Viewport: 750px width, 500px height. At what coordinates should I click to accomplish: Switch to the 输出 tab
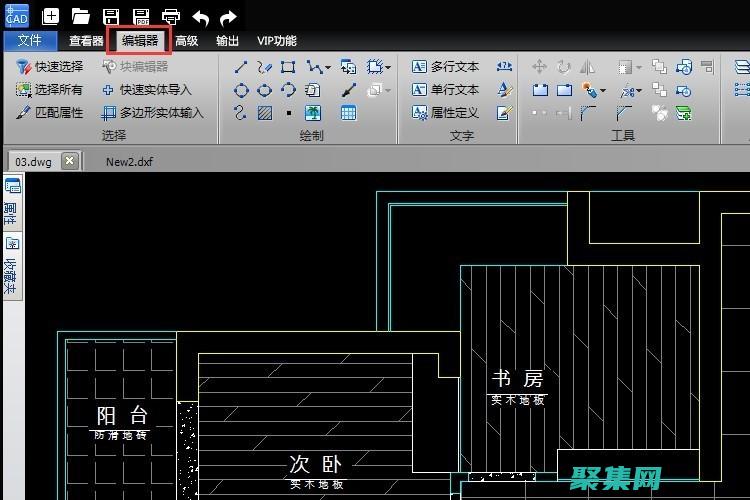click(227, 41)
